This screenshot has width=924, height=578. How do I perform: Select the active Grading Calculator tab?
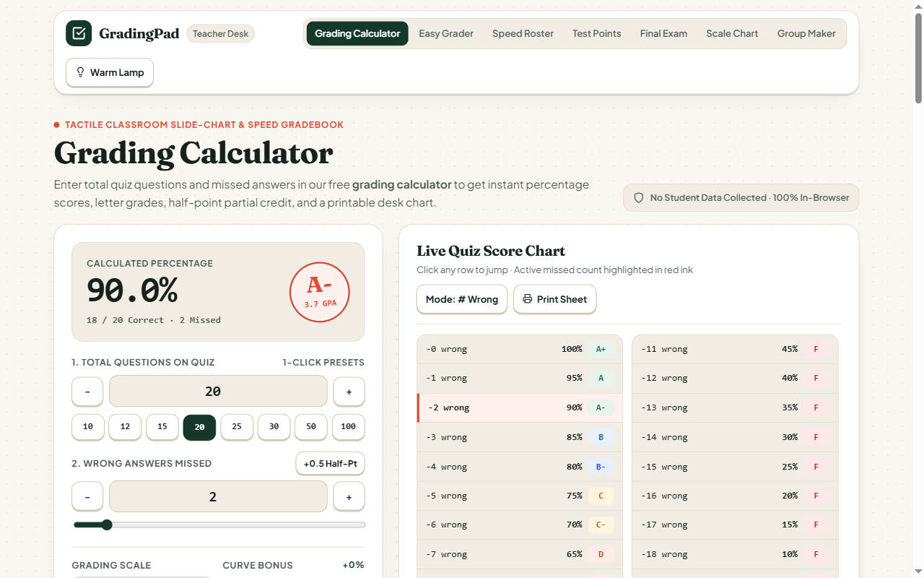(x=357, y=33)
